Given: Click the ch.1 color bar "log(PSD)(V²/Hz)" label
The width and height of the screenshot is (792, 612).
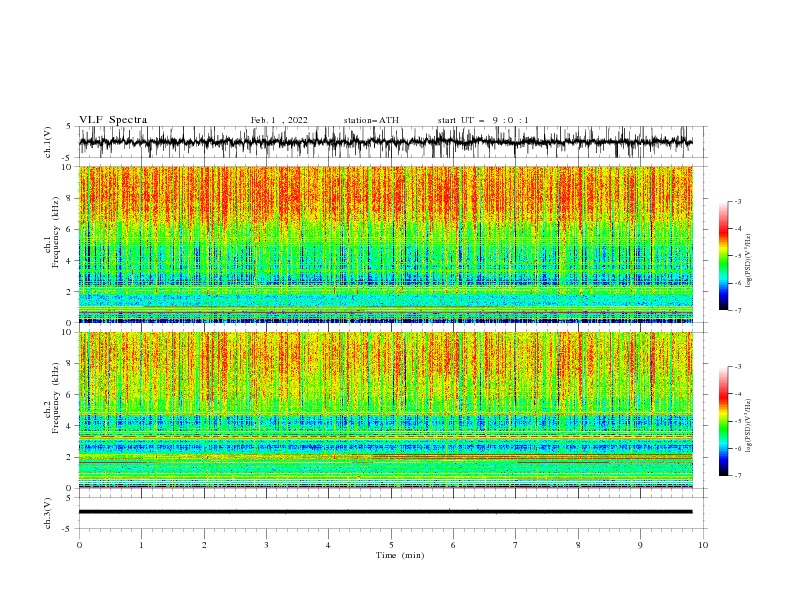Looking at the screenshot, I should pyautogui.click(x=748, y=260).
